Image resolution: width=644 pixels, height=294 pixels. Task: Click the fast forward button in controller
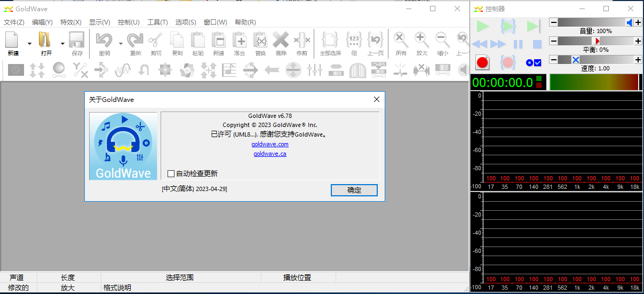point(498,44)
